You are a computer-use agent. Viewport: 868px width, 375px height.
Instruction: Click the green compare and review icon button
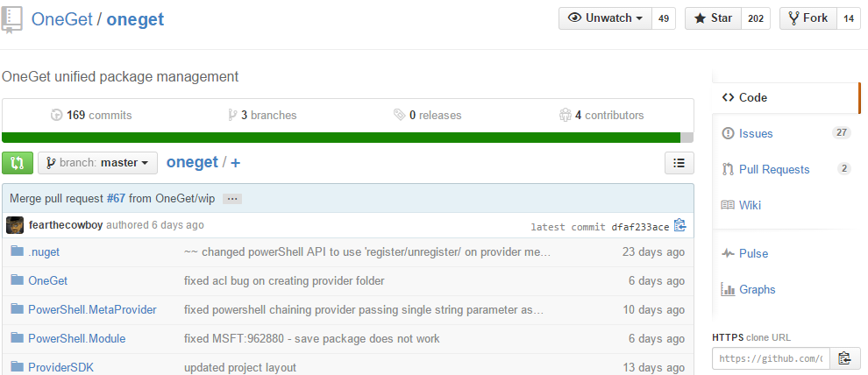tap(18, 163)
